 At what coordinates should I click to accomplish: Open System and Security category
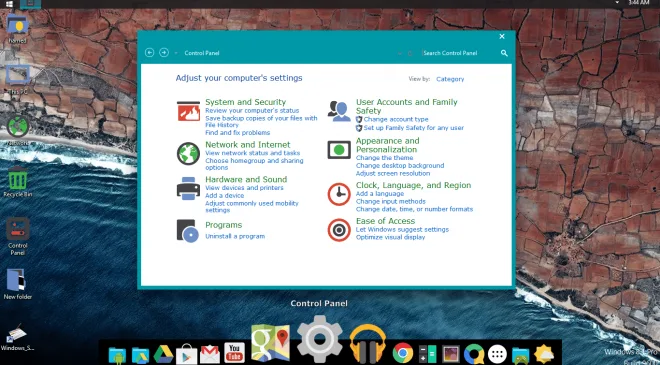245,102
